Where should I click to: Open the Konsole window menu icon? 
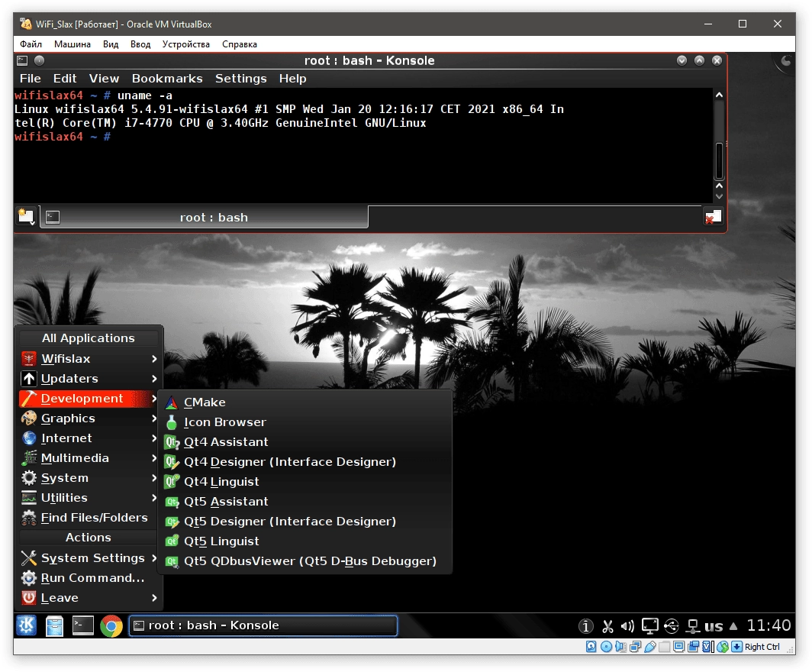pyautogui.click(x=22, y=60)
